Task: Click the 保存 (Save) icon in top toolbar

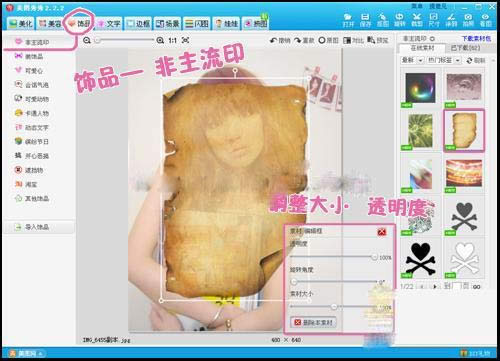Action: point(365,20)
